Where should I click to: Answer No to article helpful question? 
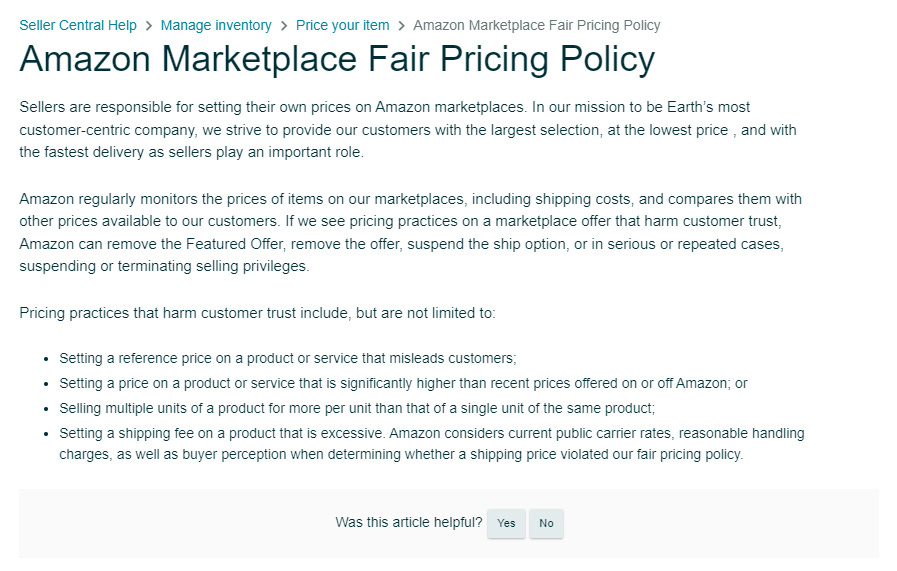(546, 523)
